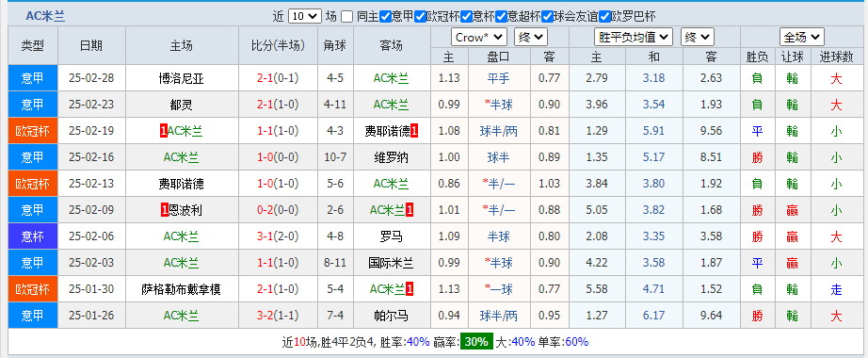Click the 角球 column header
Screen dimensions: 868x358
coord(335,46)
